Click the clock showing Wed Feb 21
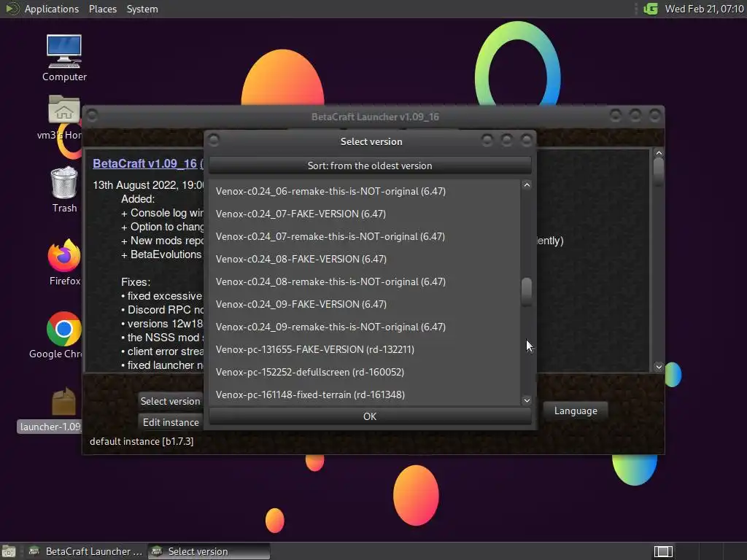Screen dimensions: 747x560 click(704, 9)
